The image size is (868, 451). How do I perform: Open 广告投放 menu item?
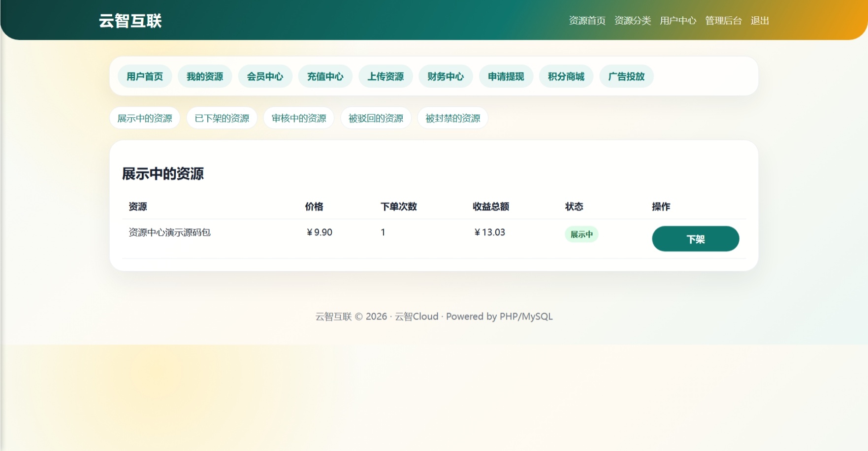pos(626,76)
